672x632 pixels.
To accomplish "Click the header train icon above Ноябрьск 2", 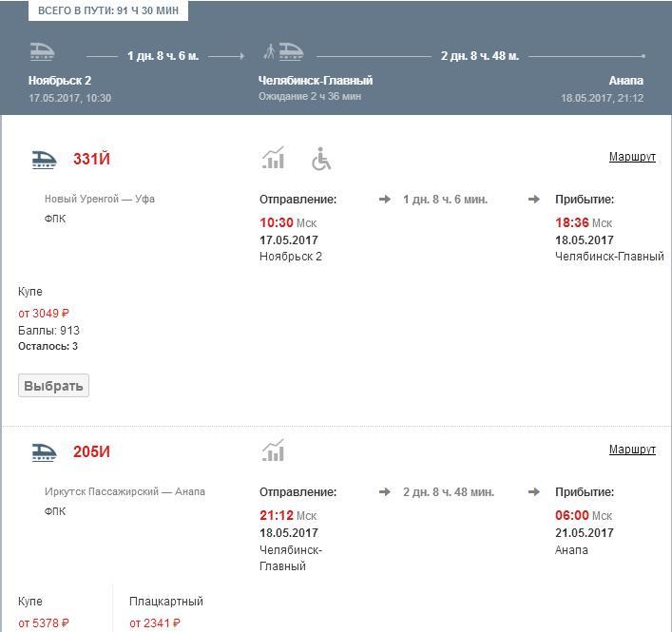I will point(42,51).
